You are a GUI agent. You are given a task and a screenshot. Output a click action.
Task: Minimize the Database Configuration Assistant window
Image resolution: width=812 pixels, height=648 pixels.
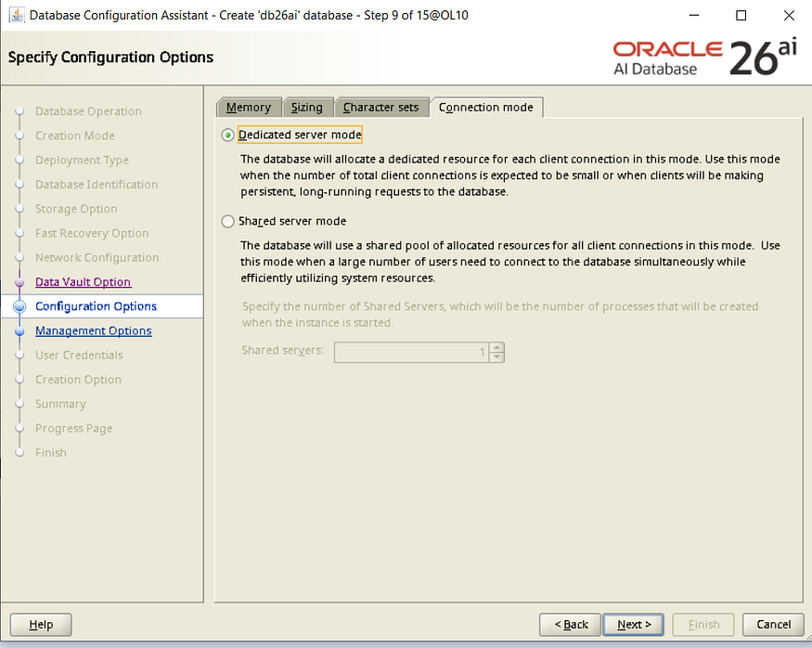(x=694, y=15)
